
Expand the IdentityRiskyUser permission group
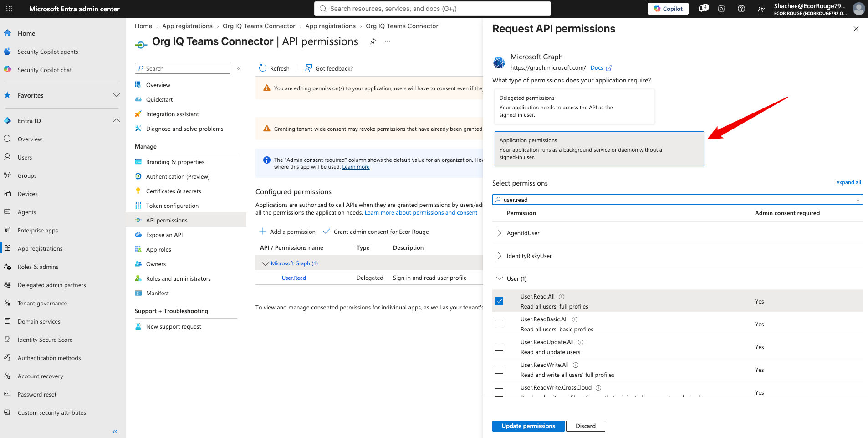click(500, 256)
